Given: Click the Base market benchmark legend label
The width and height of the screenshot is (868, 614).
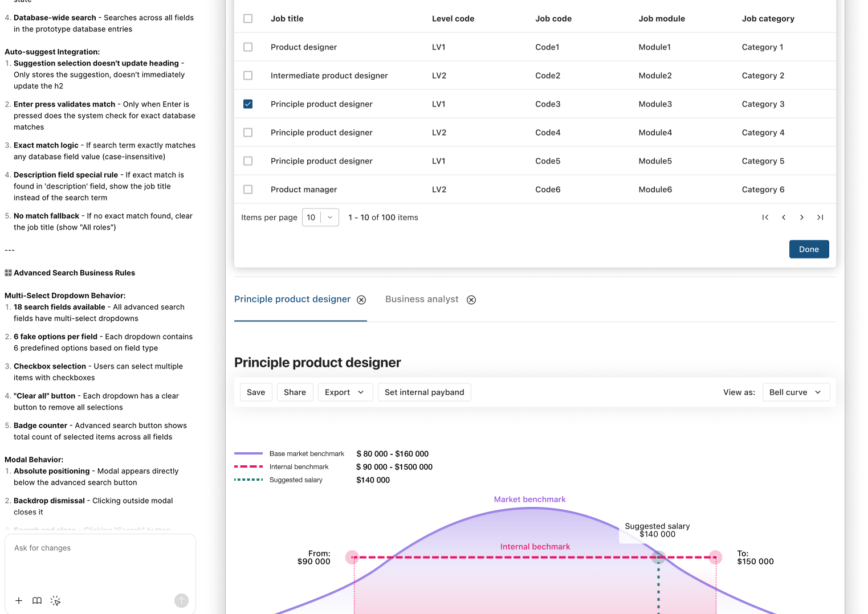Looking at the screenshot, I should coord(307,453).
